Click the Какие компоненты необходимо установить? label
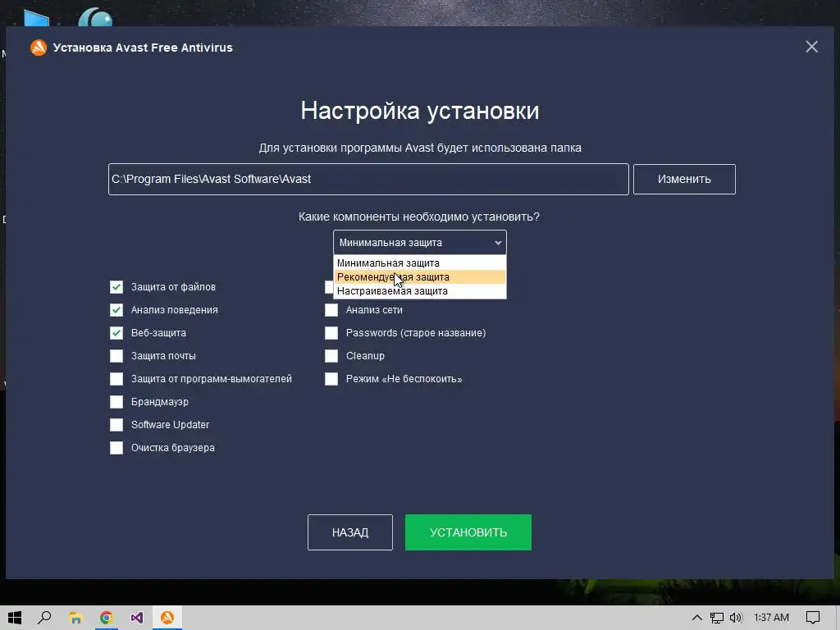 [x=419, y=217]
